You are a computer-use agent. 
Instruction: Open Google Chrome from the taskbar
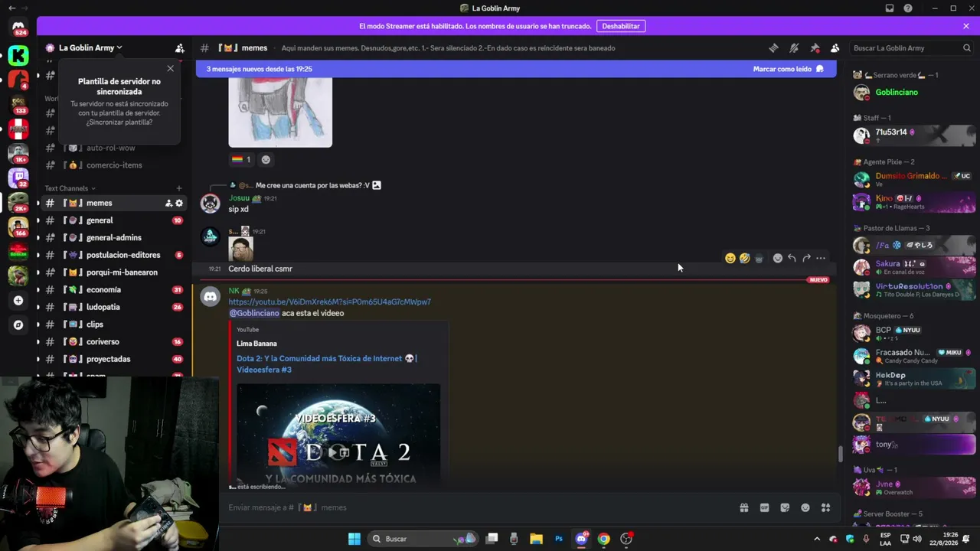pyautogui.click(x=604, y=539)
